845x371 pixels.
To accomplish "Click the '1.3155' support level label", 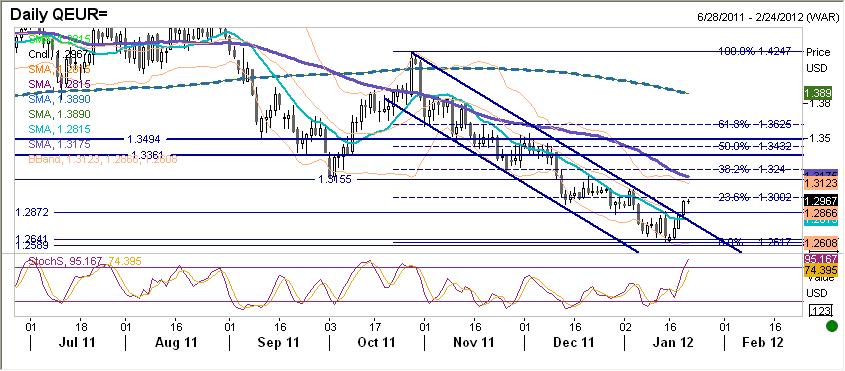I will [x=336, y=179].
